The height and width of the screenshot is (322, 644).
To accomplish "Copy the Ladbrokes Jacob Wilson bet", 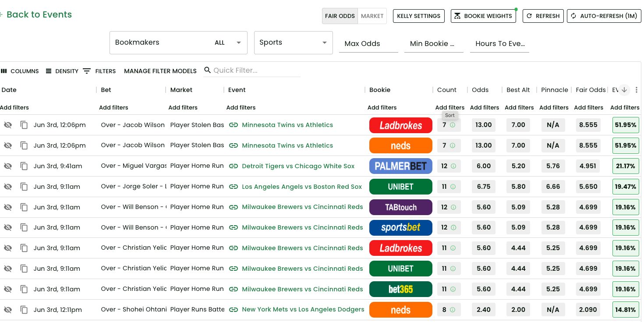I will (x=24, y=125).
